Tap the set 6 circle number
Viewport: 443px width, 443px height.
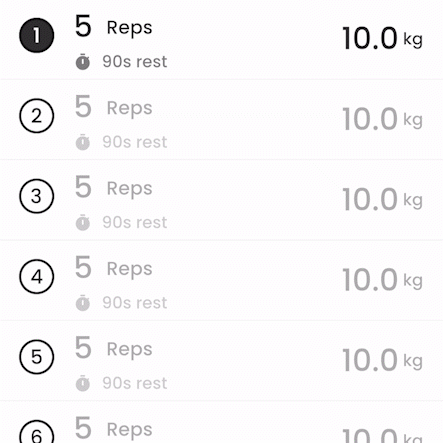point(37,432)
